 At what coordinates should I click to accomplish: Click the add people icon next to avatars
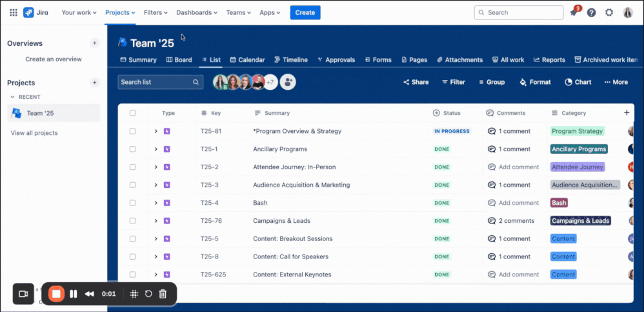pos(288,82)
